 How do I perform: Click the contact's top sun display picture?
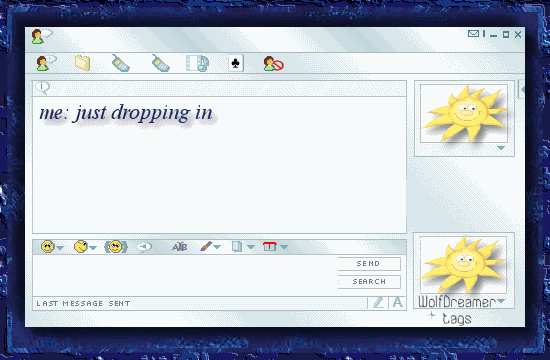(x=464, y=114)
